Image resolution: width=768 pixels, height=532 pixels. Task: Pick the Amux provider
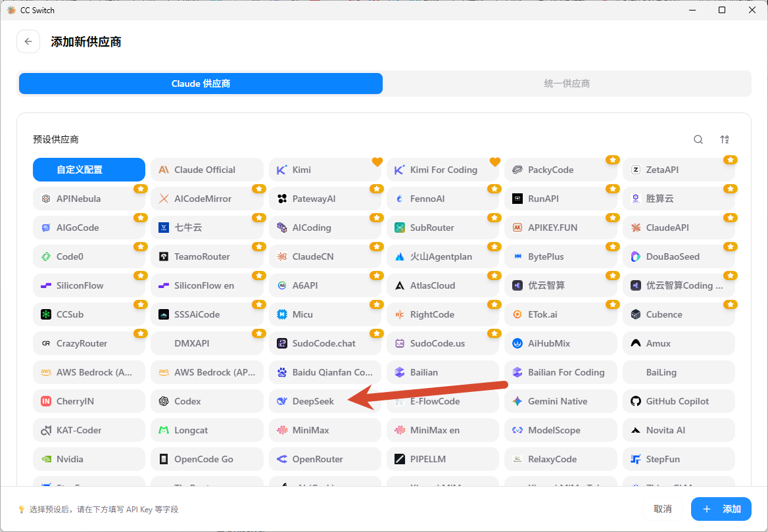click(x=679, y=343)
